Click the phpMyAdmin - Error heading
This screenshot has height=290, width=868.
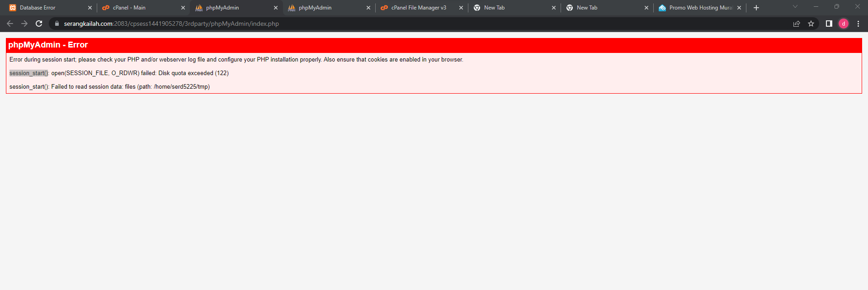click(x=48, y=45)
